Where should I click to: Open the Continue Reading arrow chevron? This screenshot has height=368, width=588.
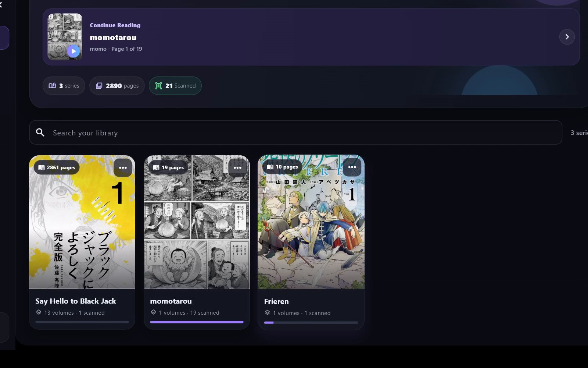[567, 37]
